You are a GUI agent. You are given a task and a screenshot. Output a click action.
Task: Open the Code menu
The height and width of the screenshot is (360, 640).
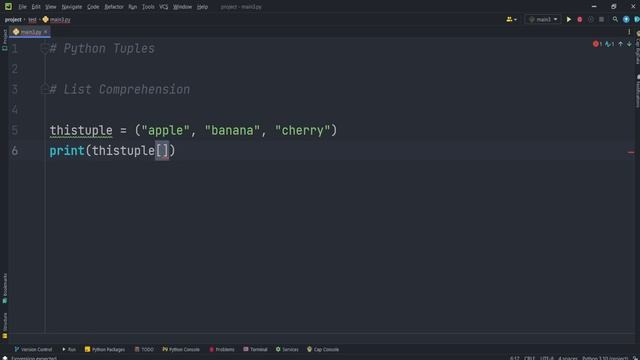(93, 7)
